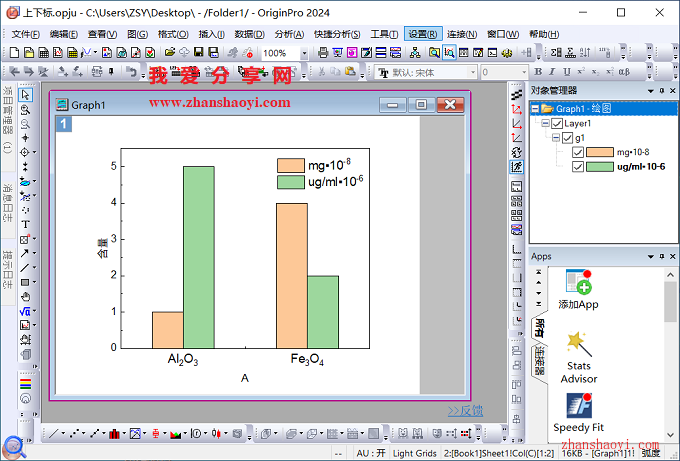
Task: Open the column plot type dropdown arrow
Action: tap(124, 433)
